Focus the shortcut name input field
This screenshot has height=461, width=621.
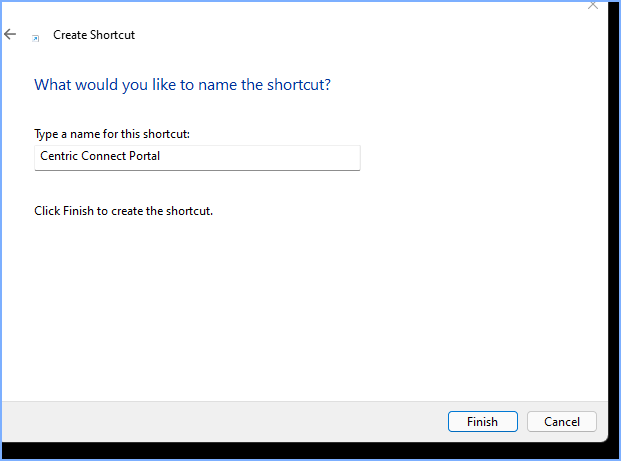[197, 157]
